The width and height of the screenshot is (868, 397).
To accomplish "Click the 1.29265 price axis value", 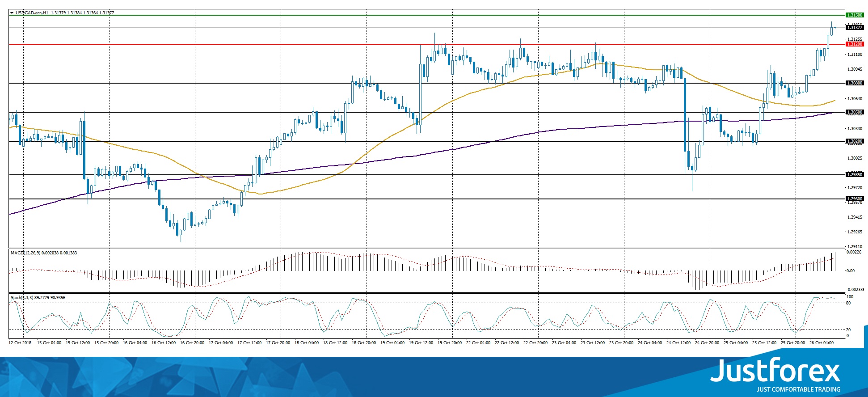I will click(855, 232).
